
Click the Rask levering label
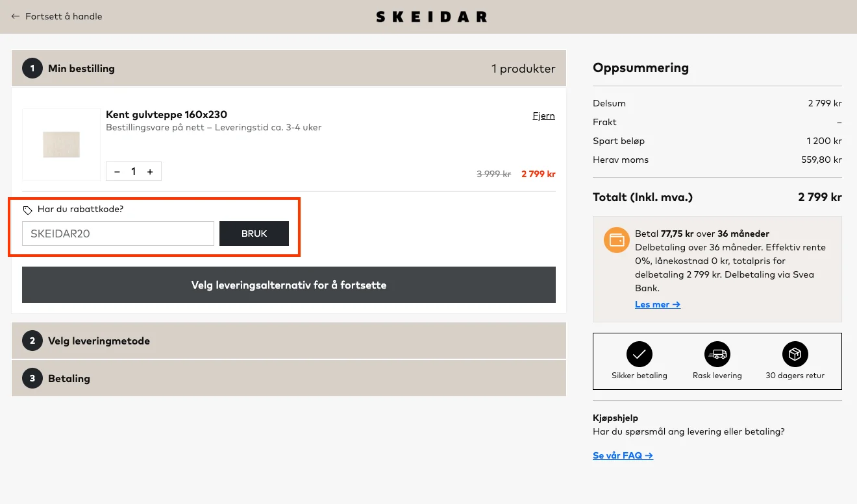point(717,376)
